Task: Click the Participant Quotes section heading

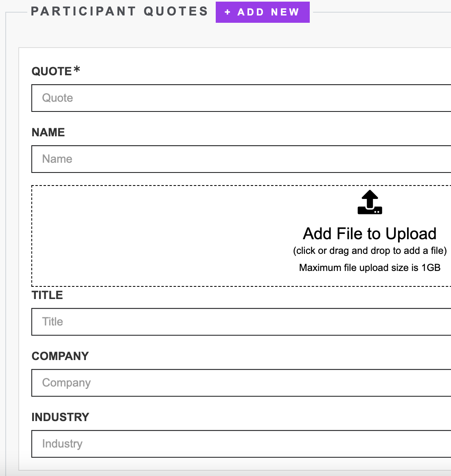Action: pos(119,11)
